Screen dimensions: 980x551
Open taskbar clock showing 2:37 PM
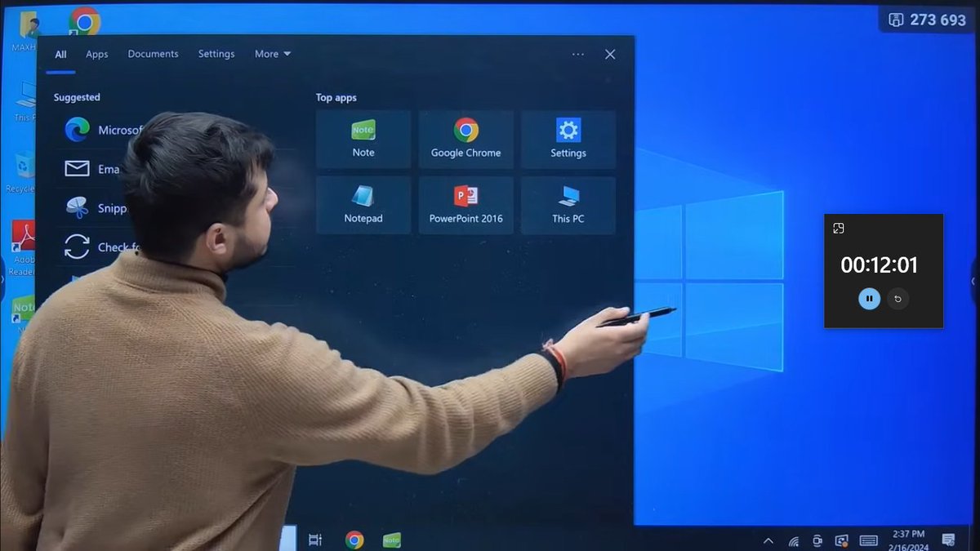(909, 540)
